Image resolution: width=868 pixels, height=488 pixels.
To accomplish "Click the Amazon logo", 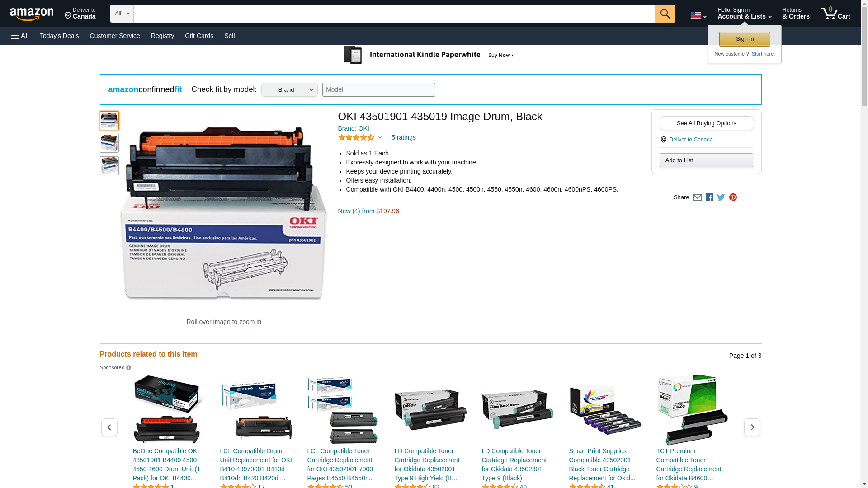I will (x=32, y=14).
